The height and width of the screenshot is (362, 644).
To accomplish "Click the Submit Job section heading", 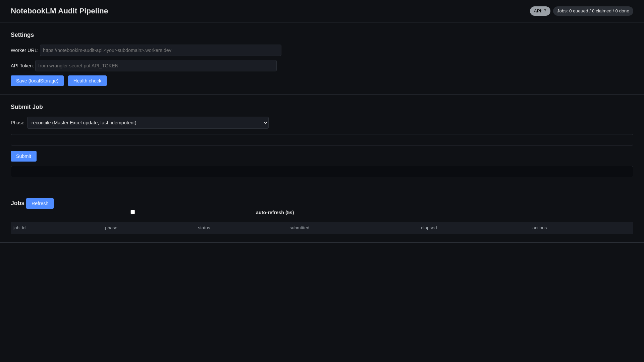I will pyautogui.click(x=27, y=107).
